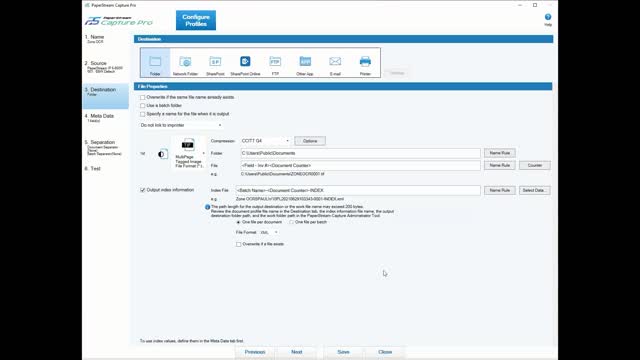Uncheck Output index information
Screen dimensions: 640x360
pos(142,190)
